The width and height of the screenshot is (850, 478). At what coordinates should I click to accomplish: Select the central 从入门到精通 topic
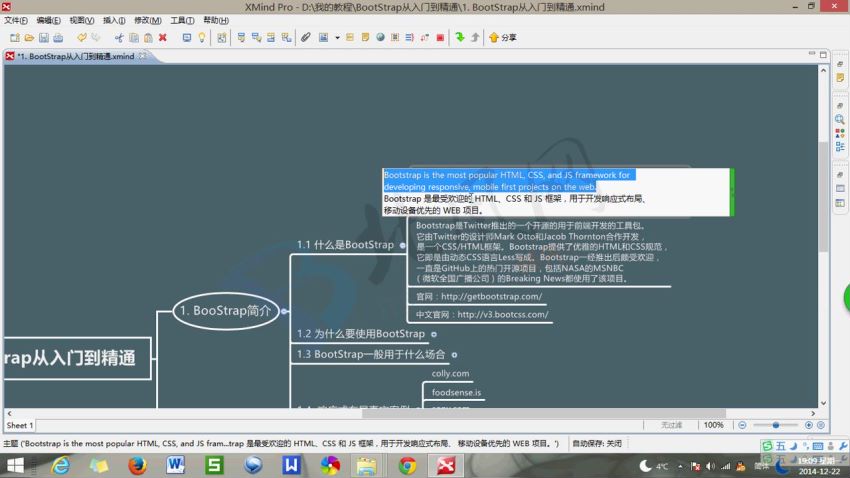77,358
